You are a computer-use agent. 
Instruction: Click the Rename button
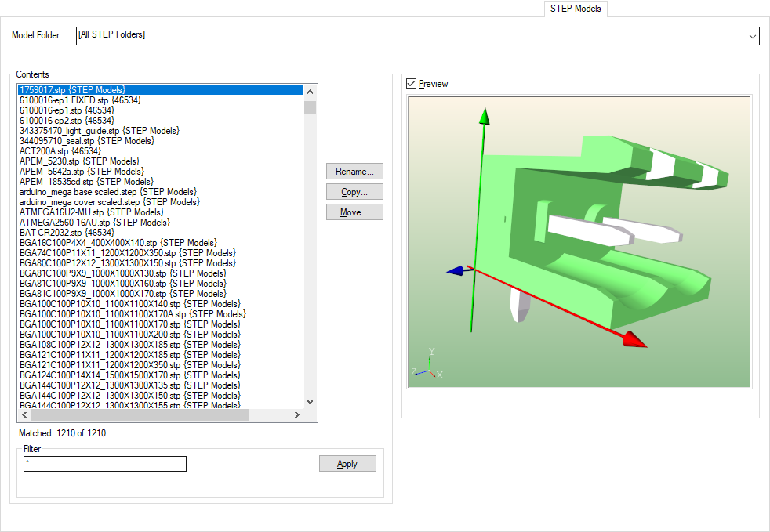(354, 172)
